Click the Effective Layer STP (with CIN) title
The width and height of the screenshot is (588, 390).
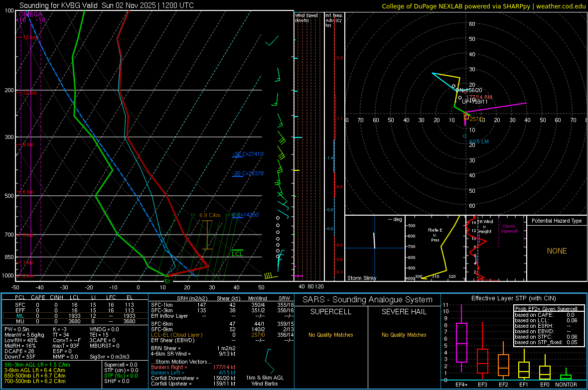tap(513, 298)
